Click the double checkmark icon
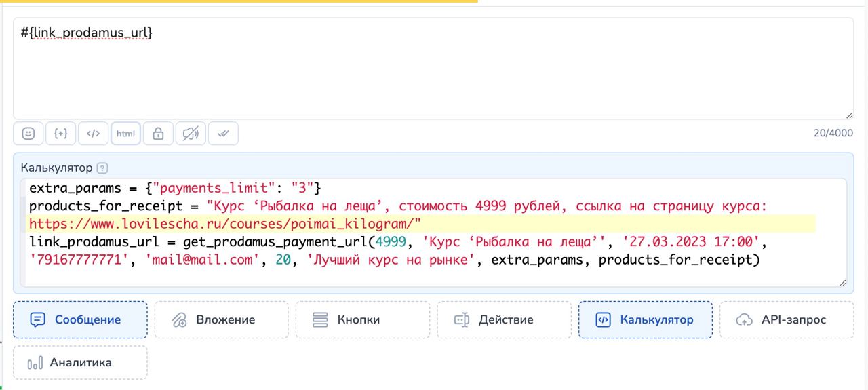The width and height of the screenshot is (868, 390). 223,134
